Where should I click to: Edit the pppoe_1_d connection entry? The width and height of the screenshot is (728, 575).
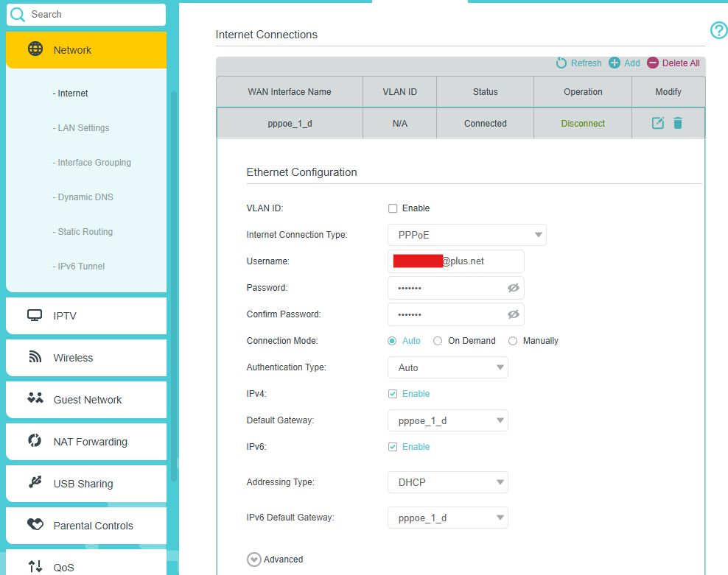658,124
